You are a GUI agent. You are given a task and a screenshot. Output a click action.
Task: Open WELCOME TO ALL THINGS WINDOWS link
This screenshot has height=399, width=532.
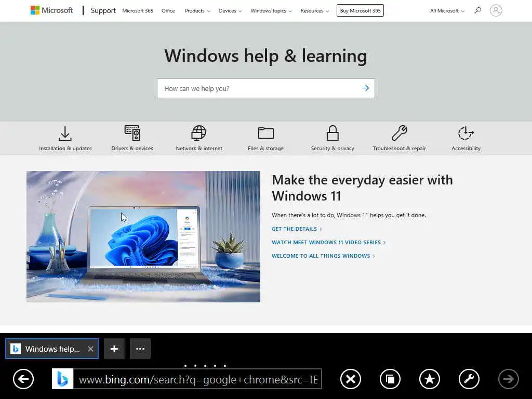pos(323,256)
